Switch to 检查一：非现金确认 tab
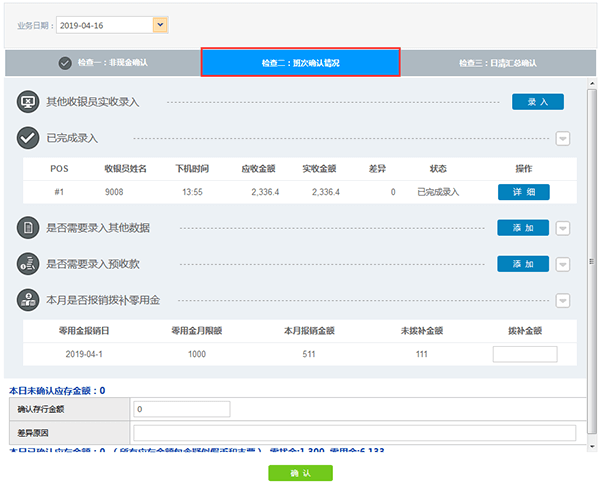 pyautogui.click(x=103, y=63)
